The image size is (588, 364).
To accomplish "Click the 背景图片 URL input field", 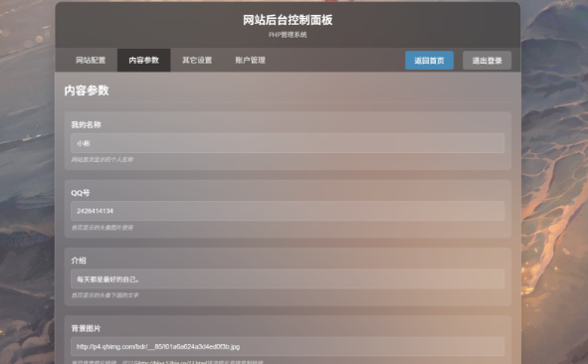I will pyautogui.click(x=288, y=347).
